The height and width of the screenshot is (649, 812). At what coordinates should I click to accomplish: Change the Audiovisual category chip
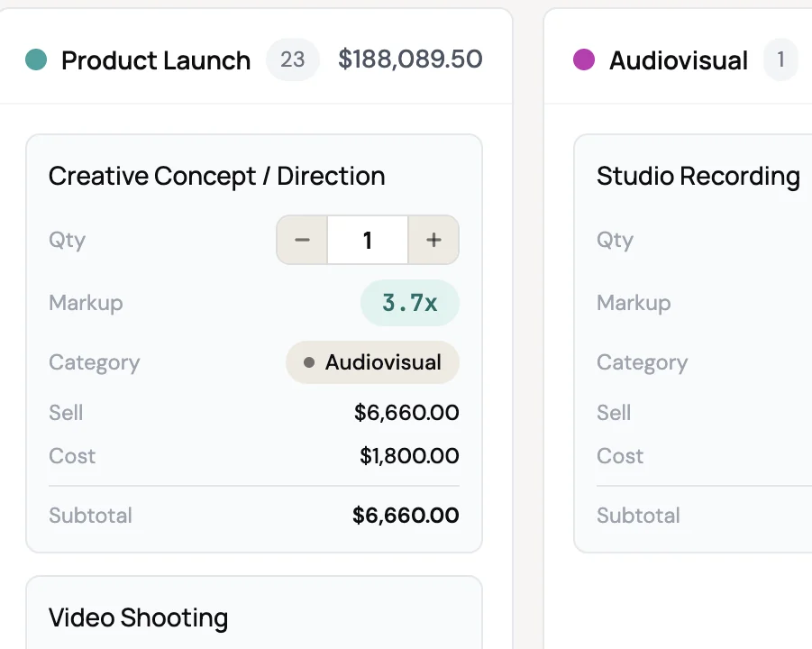coord(372,362)
